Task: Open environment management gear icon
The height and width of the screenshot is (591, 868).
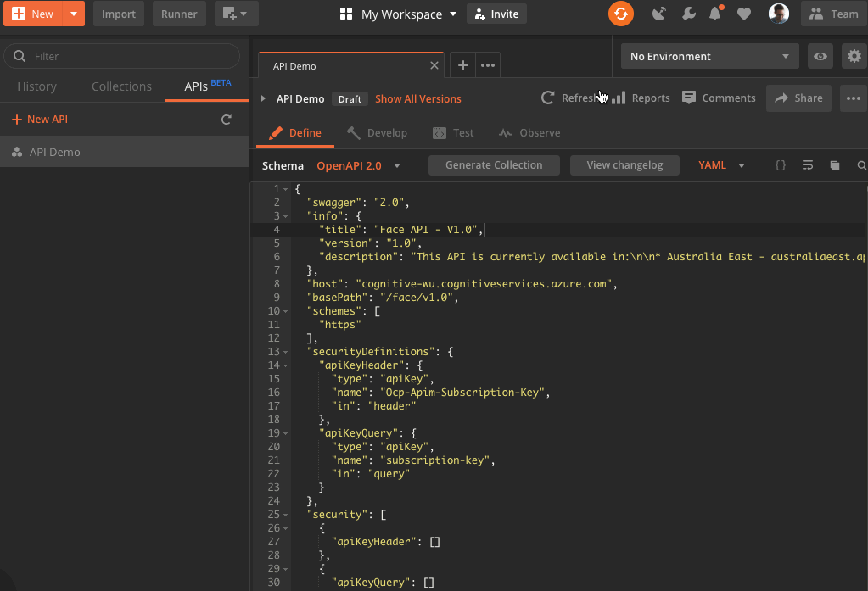Action: click(x=854, y=57)
